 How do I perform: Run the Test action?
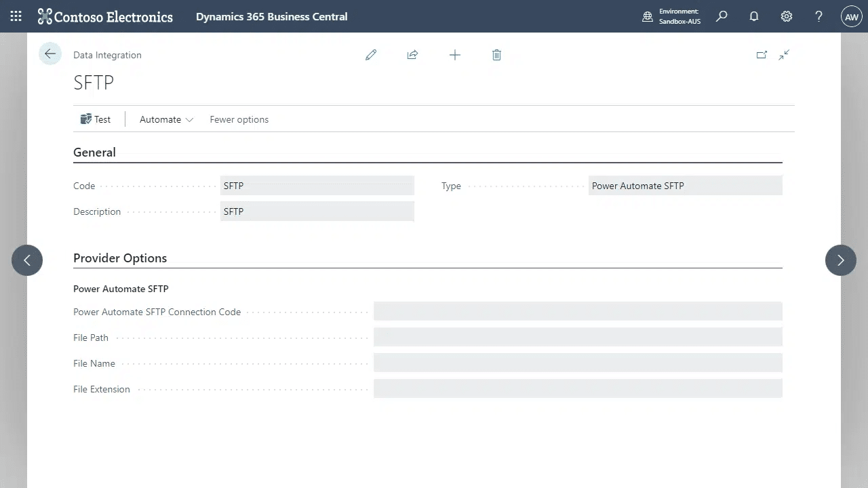pos(96,119)
